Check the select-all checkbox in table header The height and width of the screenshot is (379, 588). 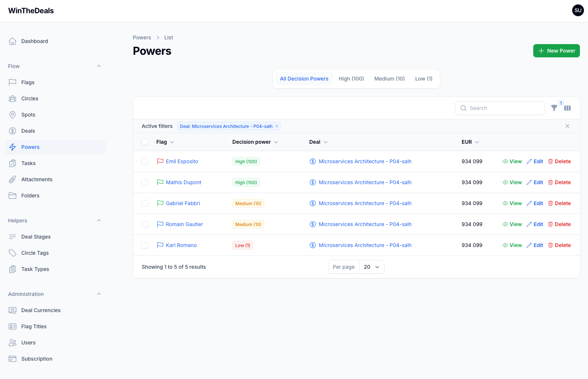tap(144, 142)
